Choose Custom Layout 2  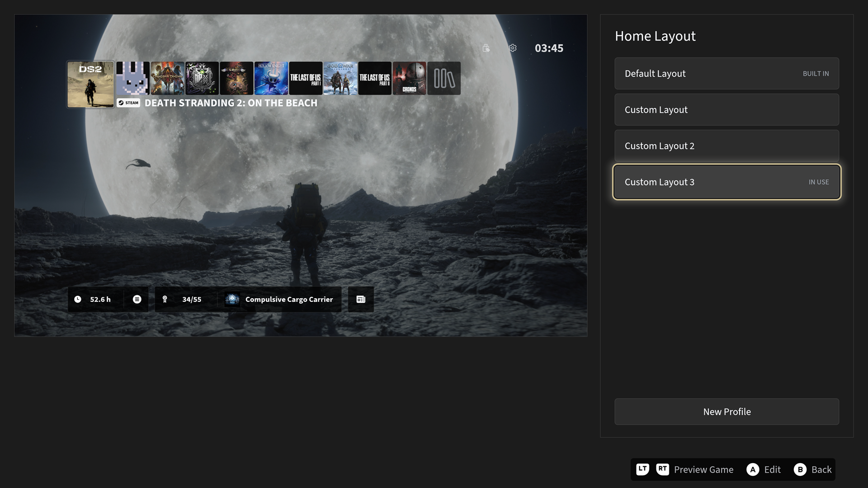tap(726, 145)
